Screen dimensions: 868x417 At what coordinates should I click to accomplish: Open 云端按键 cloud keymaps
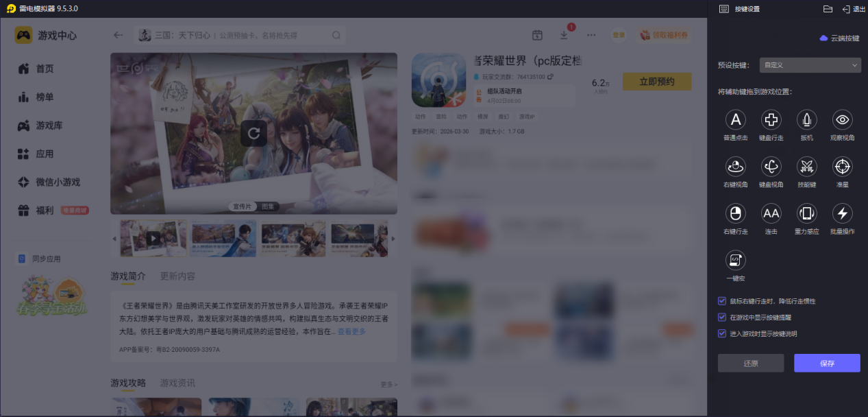click(839, 38)
